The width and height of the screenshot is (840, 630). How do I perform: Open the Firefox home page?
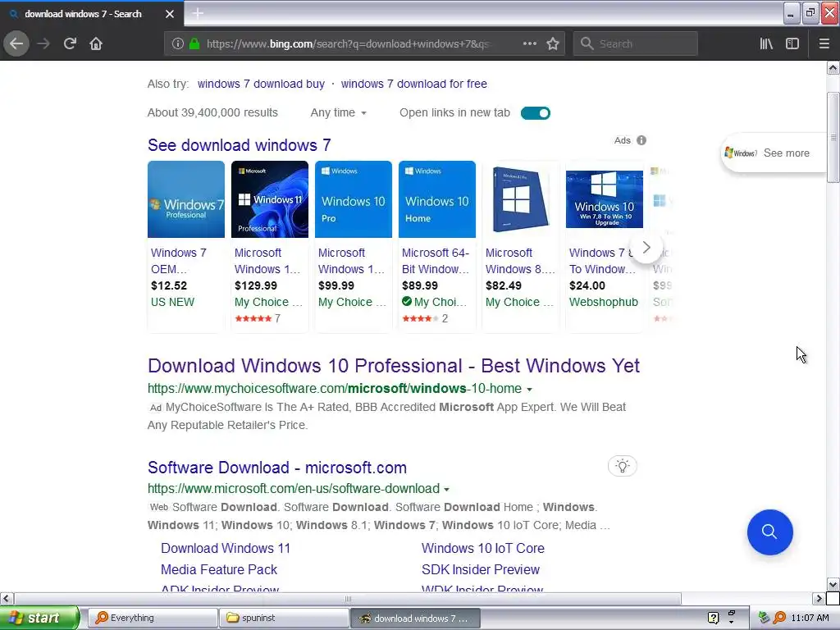click(x=96, y=43)
